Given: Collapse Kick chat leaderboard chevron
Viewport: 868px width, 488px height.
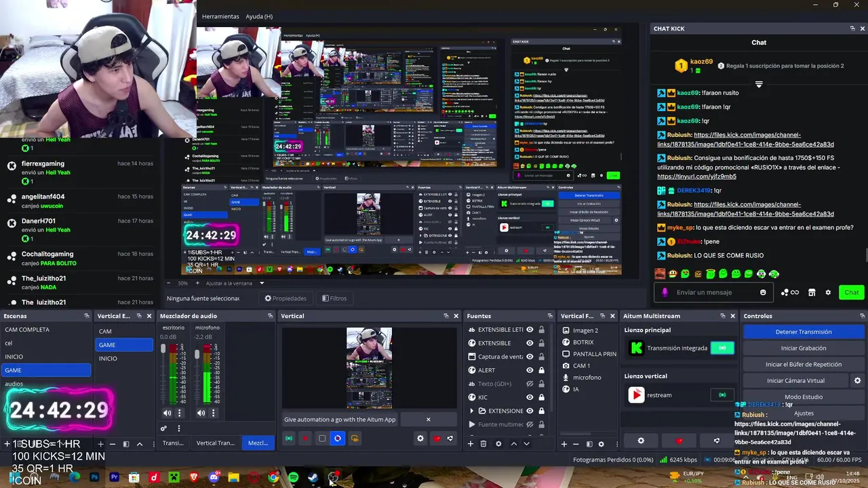Looking at the screenshot, I should pyautogui.click(x=759, y=85).
